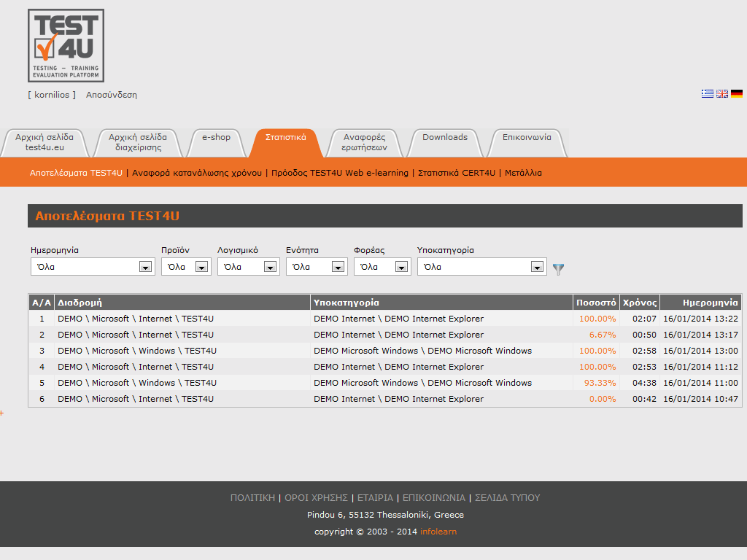Viewport: 747px width, 560px height.
Task: Open the Επικοινωνία tab
Action: (x=527, y=142)
